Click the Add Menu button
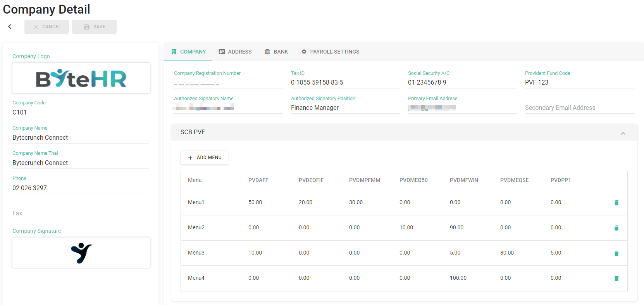The height and width of the screenshot is (305, 644). pos(204,158)
